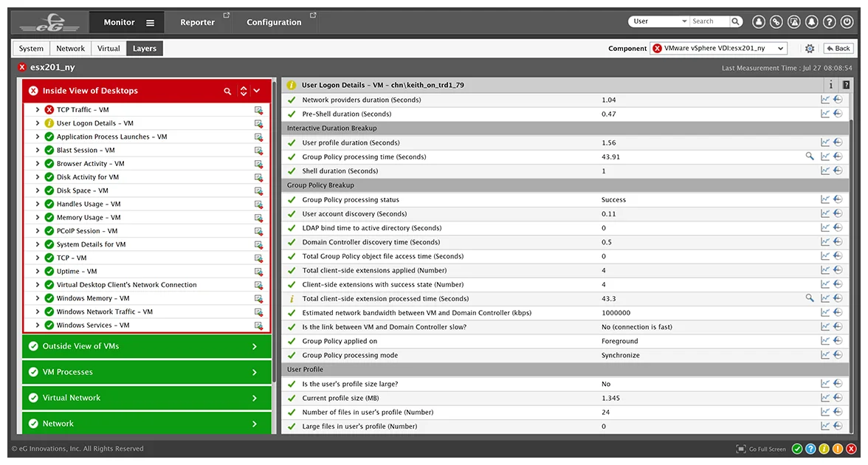Click the help icon at right of User Logon Details header
This screenshot has height=465, width=868.
click(846, 85)
